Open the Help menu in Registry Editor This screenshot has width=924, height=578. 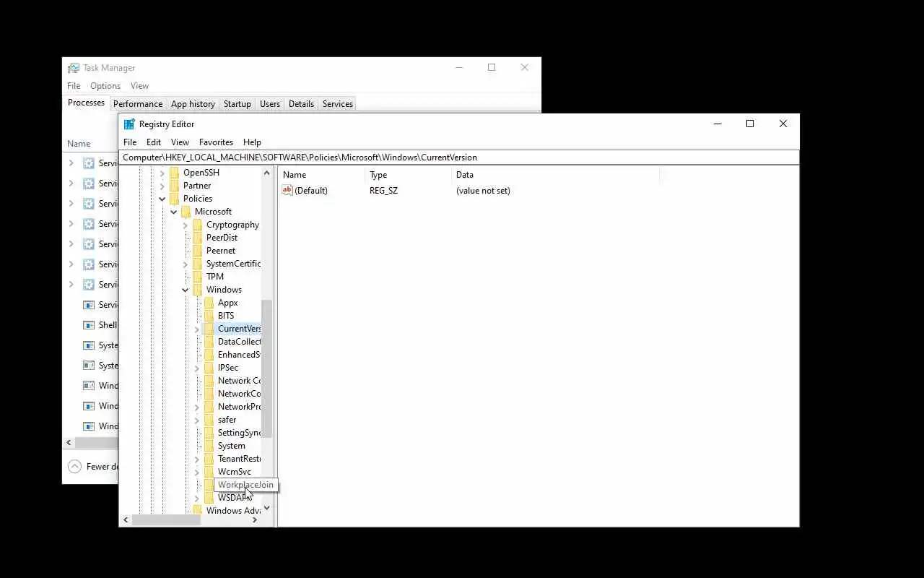point(252,142)
